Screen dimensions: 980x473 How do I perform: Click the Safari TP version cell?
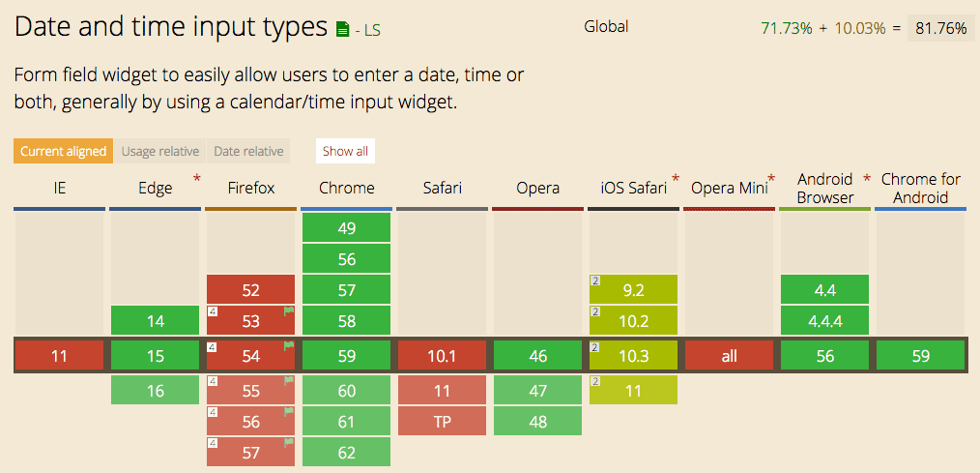coord(442,422)
